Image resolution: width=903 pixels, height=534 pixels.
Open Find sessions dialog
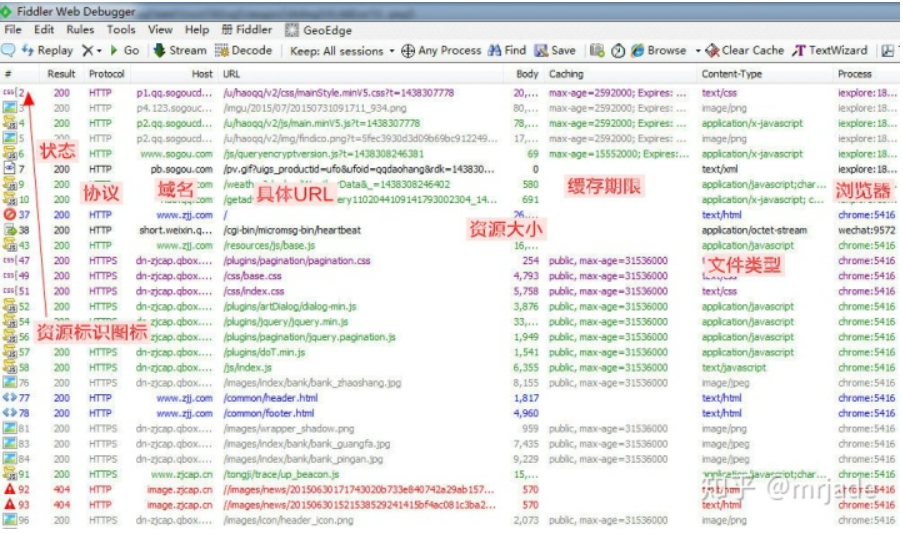(507, 51)
